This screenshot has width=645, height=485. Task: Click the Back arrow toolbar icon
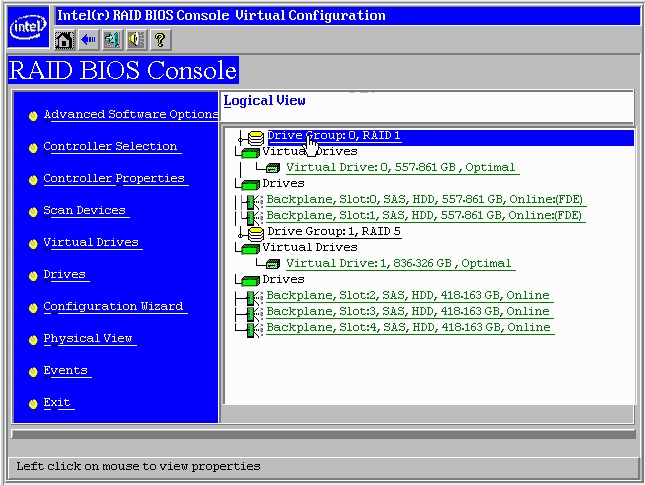pyautogui.click(x=88, y=40)
